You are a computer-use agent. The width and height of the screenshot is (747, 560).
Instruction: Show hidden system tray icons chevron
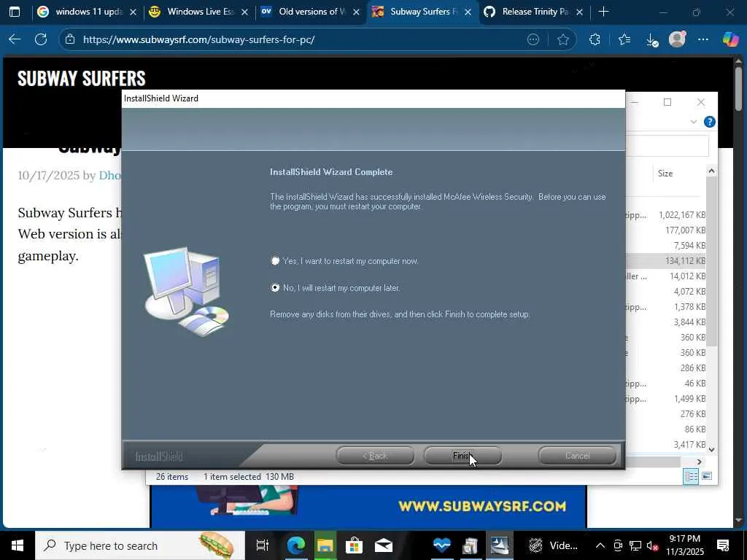pos(600,545)
